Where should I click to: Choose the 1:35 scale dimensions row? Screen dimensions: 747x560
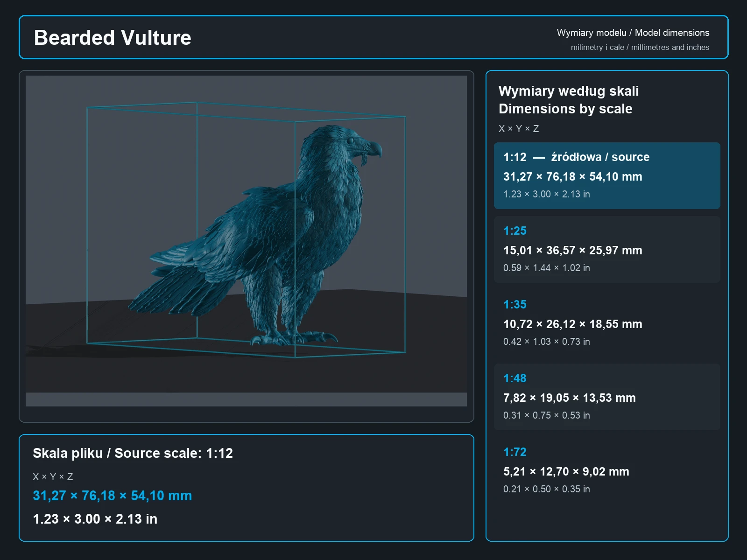point(607,323)
